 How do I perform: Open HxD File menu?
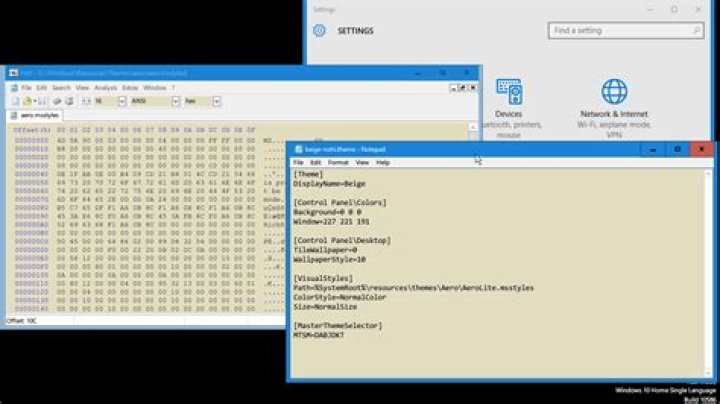pos(26,88)
